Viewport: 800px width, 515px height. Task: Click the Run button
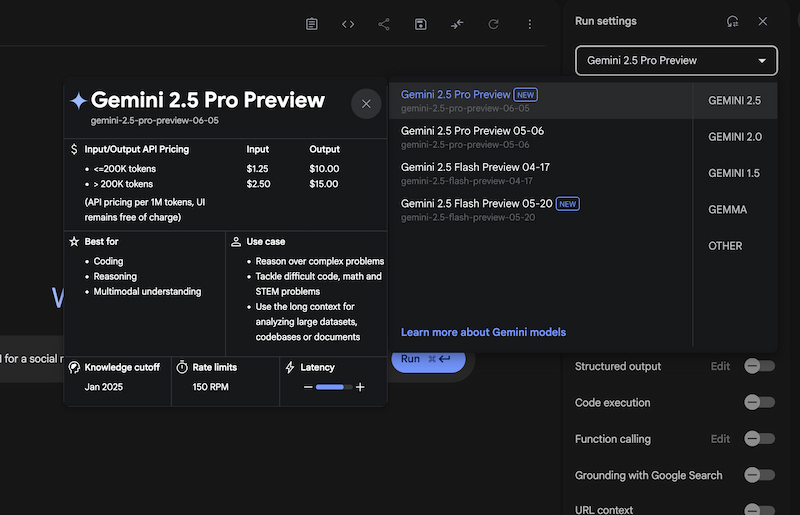428,359
